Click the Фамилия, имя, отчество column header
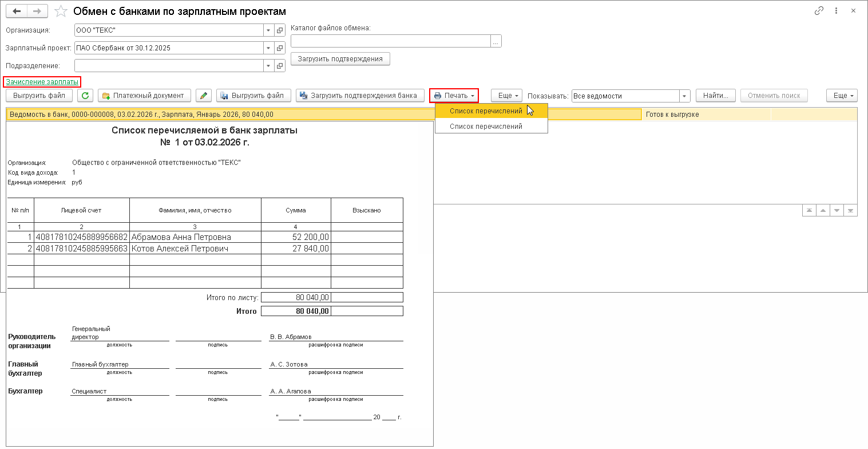This screenshot has width=868, height=449. tap(195, 210)
